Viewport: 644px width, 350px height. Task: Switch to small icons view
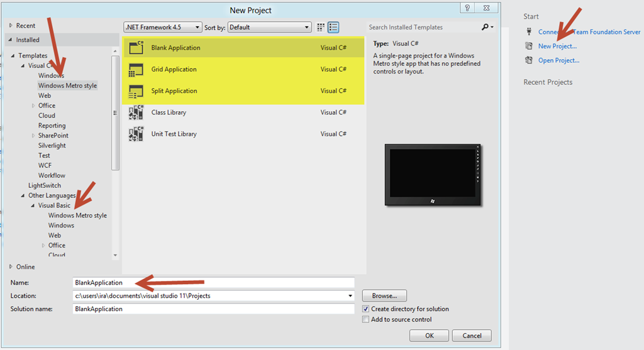[321, 27]
